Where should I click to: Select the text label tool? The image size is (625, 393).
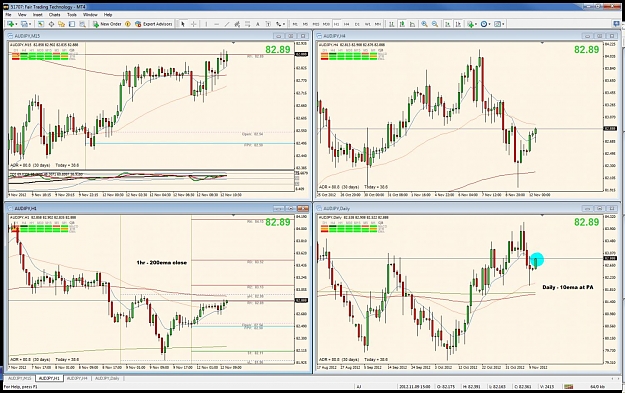click(268, 24)
